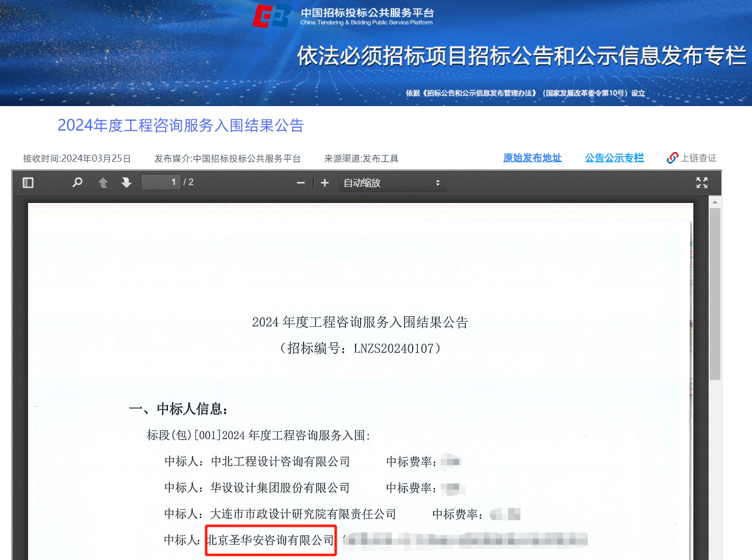Click the page number input field
The width and height of the screenshot is (752, 560).
(161, 182)
